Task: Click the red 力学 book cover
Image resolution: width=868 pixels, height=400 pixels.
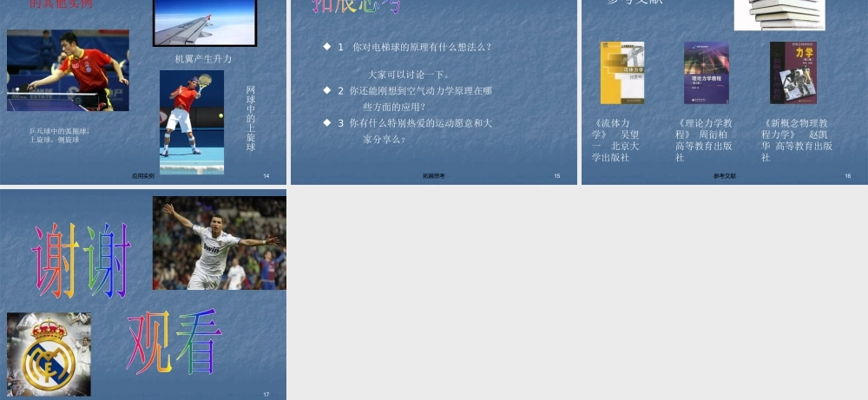Action: tap(792, 73)
